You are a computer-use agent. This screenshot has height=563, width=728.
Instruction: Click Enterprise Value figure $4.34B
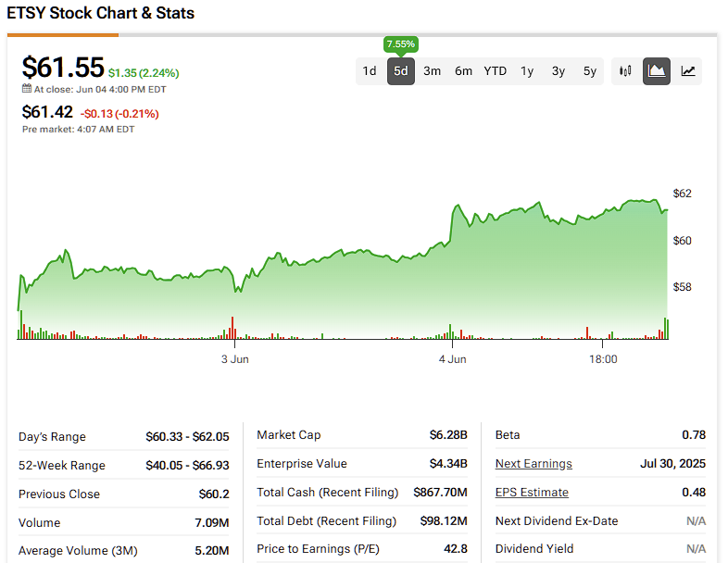pos(448,464)
